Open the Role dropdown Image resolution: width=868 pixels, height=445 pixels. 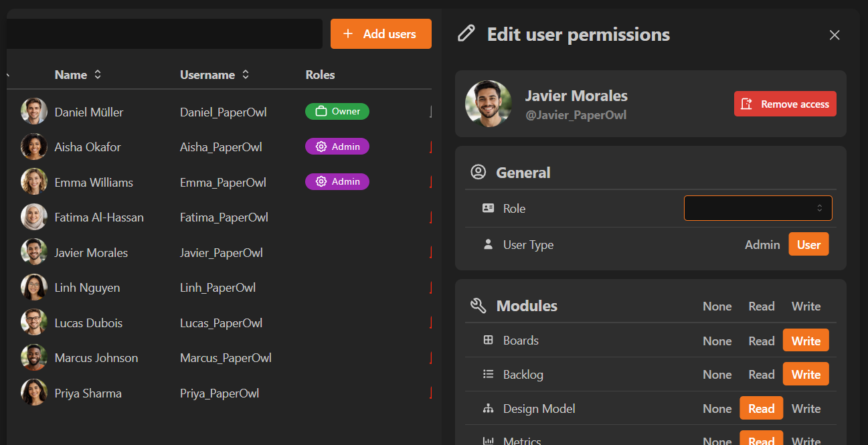click(758, 208)
